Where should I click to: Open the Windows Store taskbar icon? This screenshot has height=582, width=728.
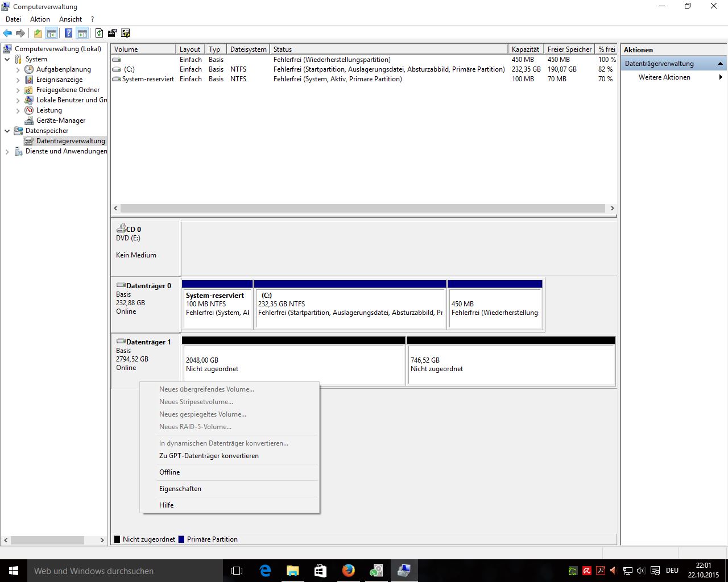tap(320, 571)
